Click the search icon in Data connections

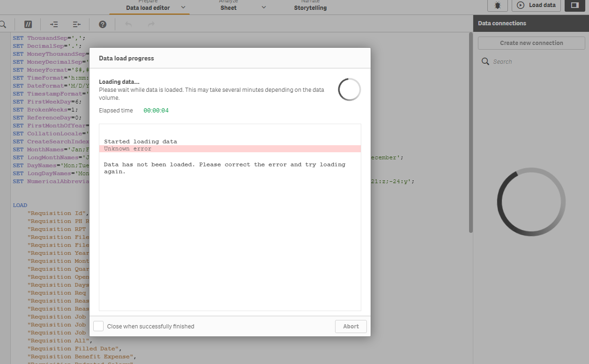click(485, 61)
